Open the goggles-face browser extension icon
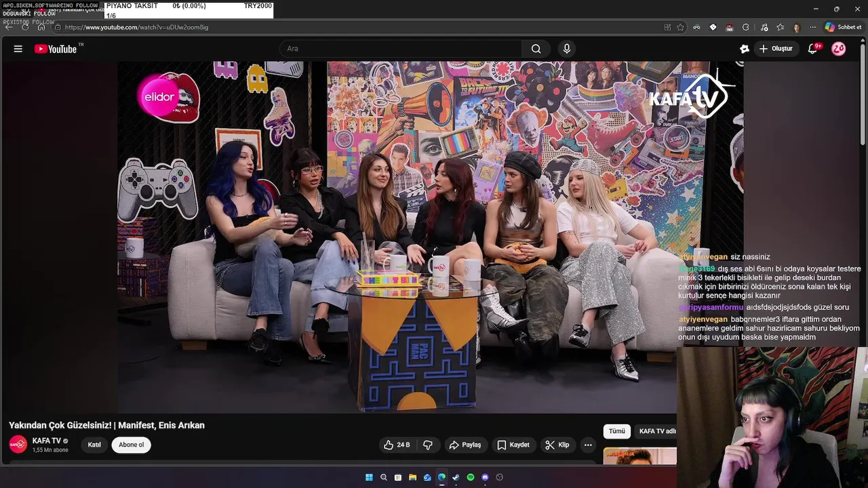The width and height of the screenshot is (868, 488). coord(696,27)
